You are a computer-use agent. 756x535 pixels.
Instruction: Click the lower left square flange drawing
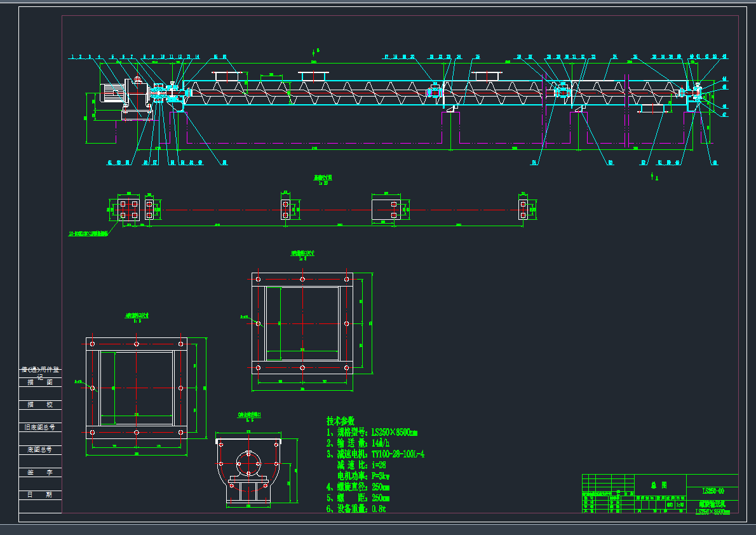pos(137,388)
